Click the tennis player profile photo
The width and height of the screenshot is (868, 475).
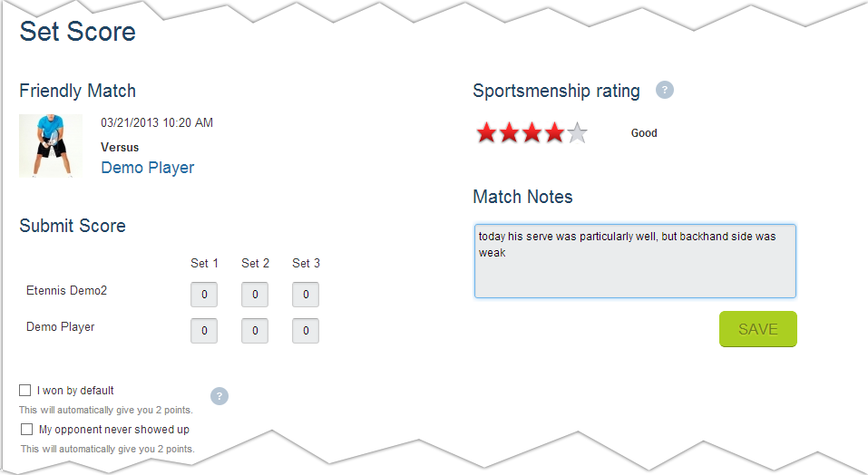click(x=51, y=145)
